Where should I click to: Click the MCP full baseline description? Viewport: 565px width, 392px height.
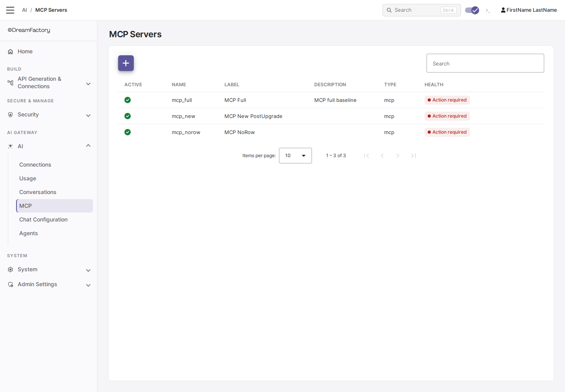pos(335,100)
